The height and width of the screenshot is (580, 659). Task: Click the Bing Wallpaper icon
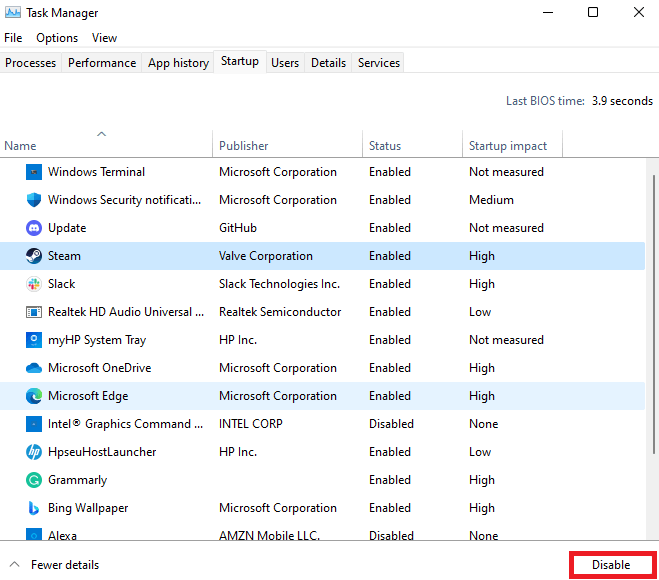point(33,508)
